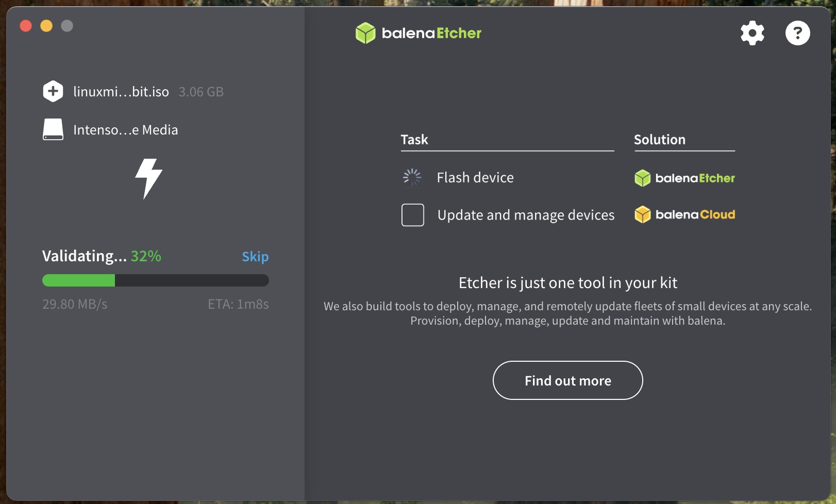Click the Task column heading
Viewport: 836px width, 504px height.
414,140
